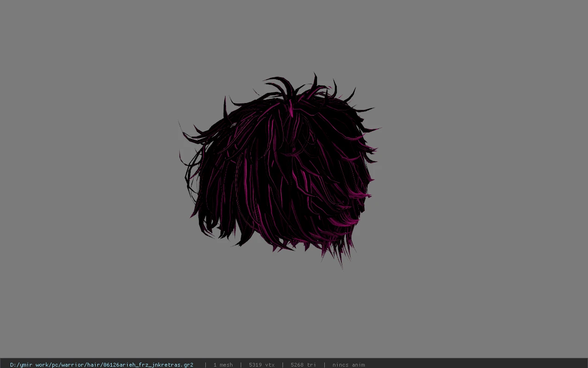
Task: Click the 'nincs anim' status text
Action: (349, 365)
